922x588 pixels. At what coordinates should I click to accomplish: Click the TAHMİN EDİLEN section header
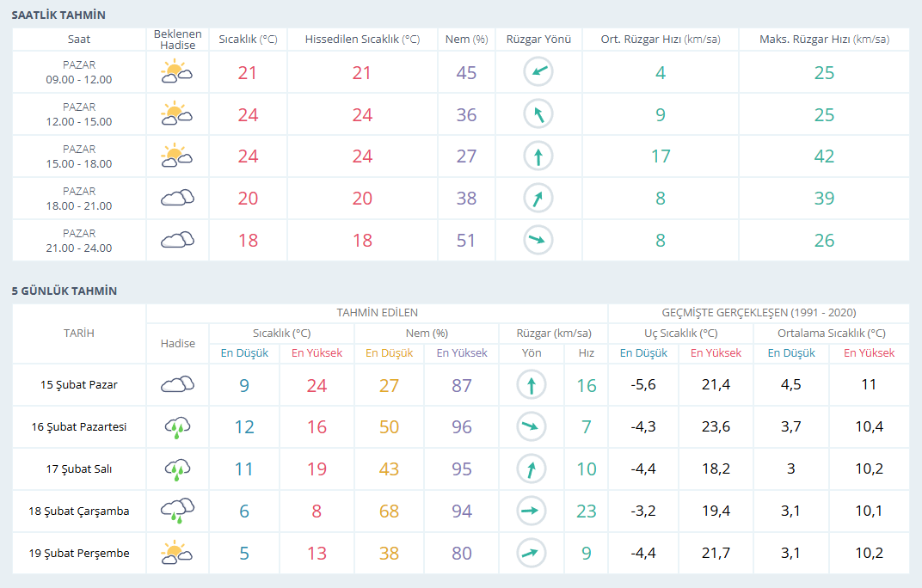[377, 313]
